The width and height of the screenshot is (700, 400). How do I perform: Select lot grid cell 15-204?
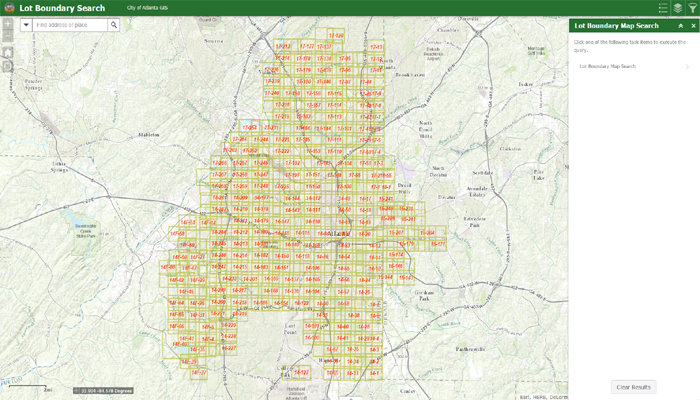coord(427,233)
